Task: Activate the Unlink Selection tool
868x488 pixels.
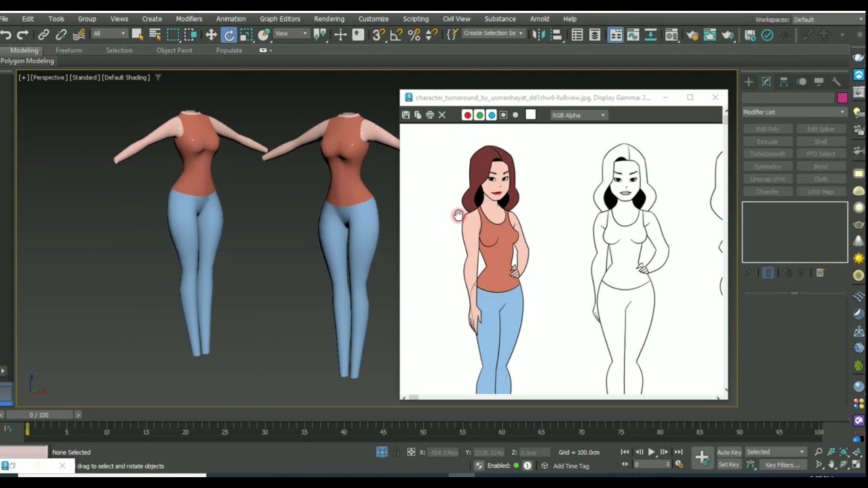Action: click(61, 35)
